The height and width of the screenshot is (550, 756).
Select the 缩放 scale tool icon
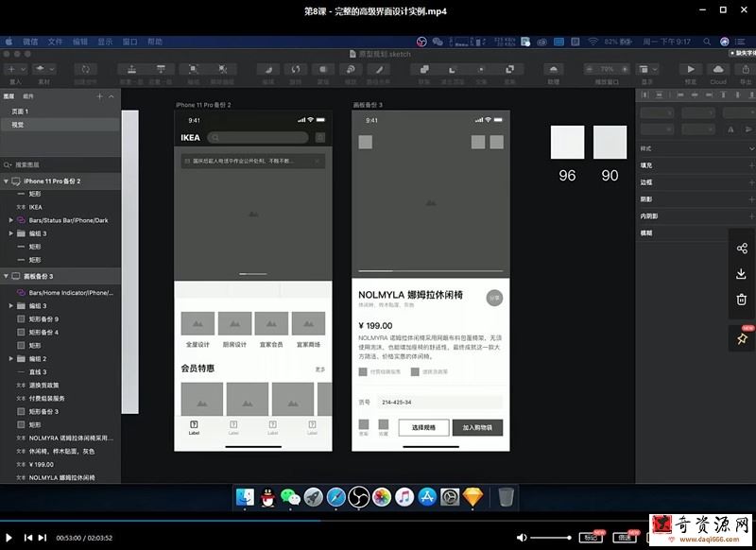351,69
